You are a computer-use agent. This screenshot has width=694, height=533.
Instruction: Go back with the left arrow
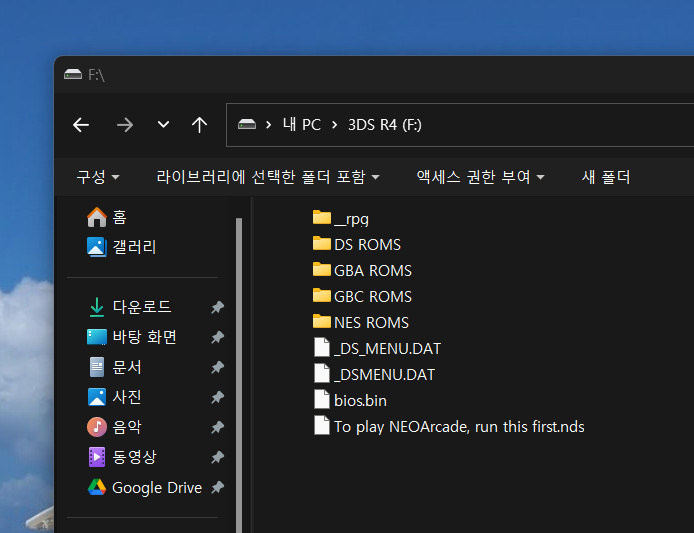(x=81, y=125)
